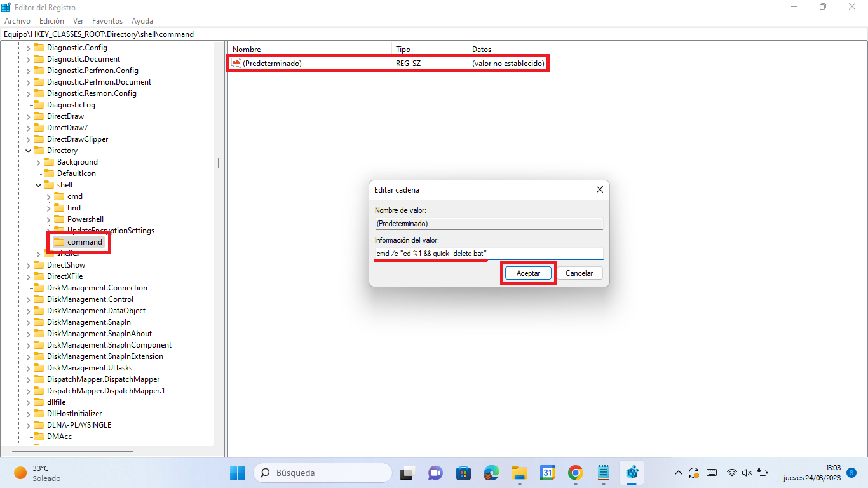This screenshot has height=488, width=868.
Task: Select the DirectXFile key
Action: tap(65, 276)
